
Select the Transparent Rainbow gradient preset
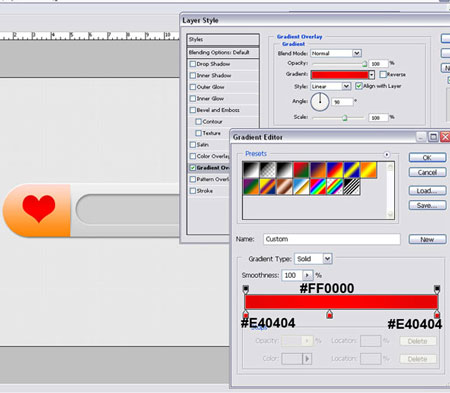pos(335,187)
